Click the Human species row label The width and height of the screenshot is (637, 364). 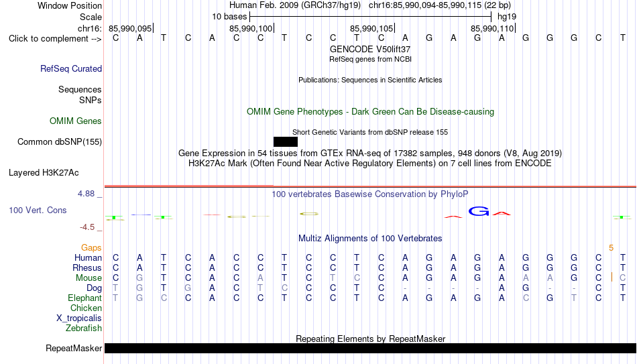pyautogui.click(x=88, y=257)
